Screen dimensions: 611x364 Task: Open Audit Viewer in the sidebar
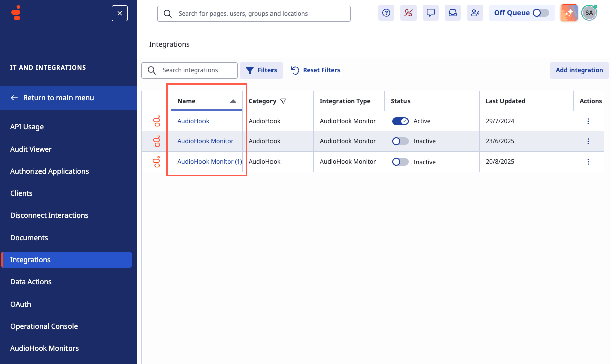click(31, 149)
